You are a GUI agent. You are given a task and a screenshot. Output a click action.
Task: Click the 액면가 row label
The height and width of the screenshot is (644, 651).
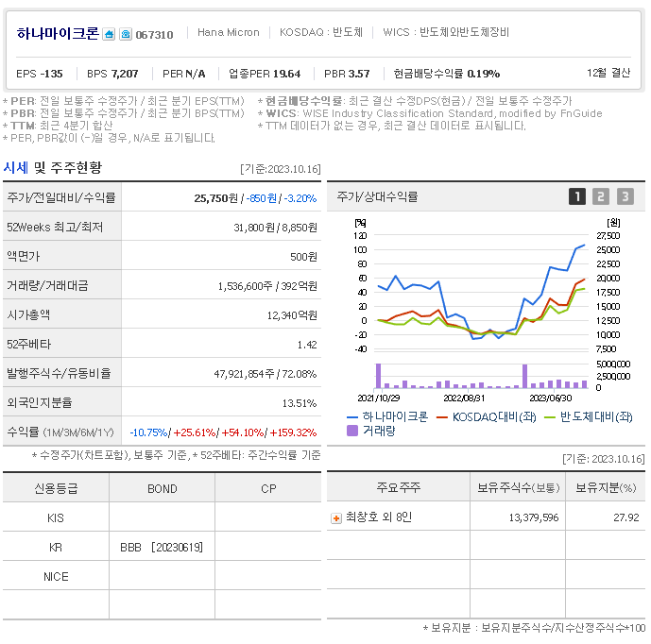click(24, 257)
